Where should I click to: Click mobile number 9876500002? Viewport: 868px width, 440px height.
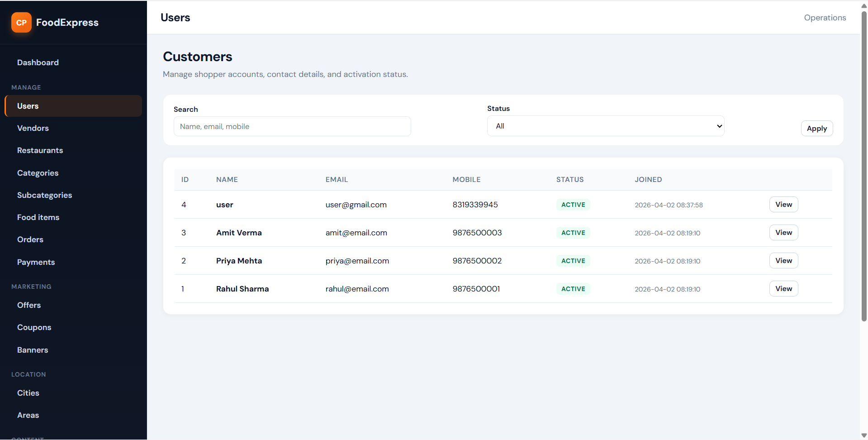477,261
